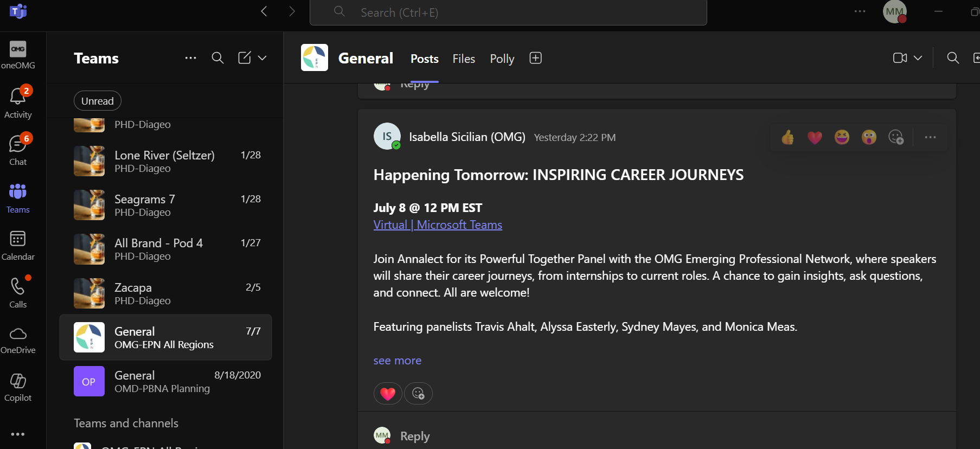Image resolution: width=980 pixels, height=449 pixels.
Task: Open All Brand - Pod 4 channel
Action: click(x=165, y=249)
